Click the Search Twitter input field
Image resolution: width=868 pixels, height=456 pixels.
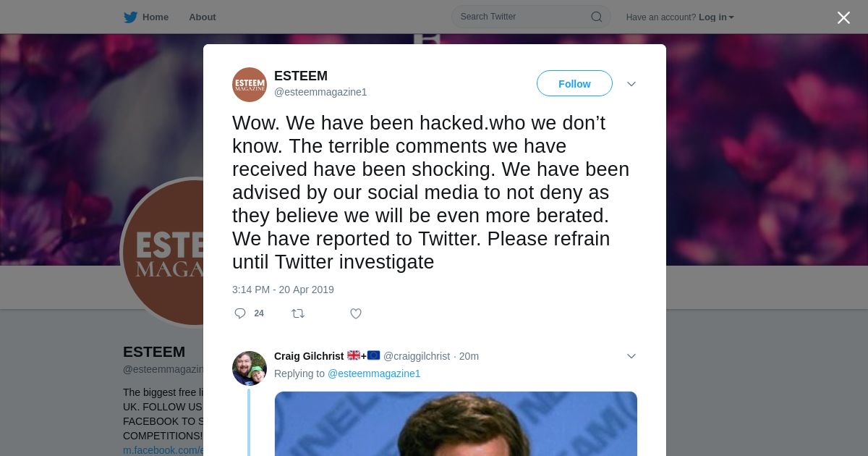tap(521, 17)
